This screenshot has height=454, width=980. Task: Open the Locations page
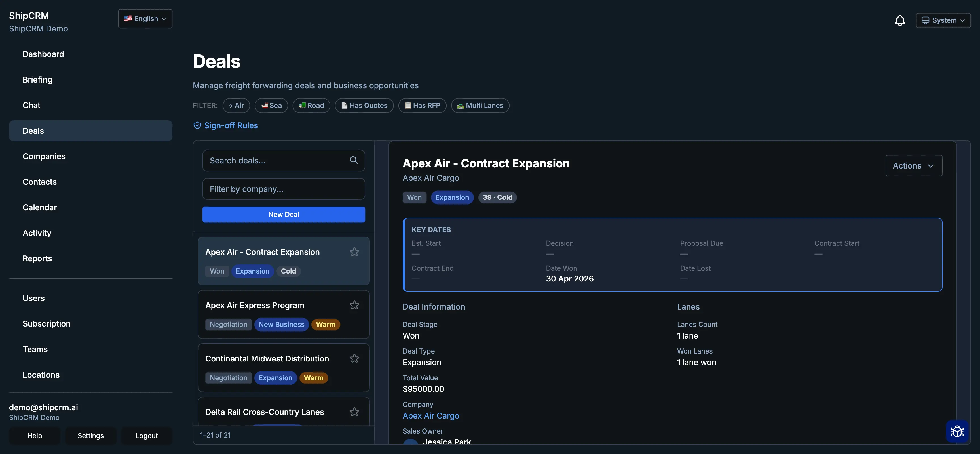tap(90, 375)
